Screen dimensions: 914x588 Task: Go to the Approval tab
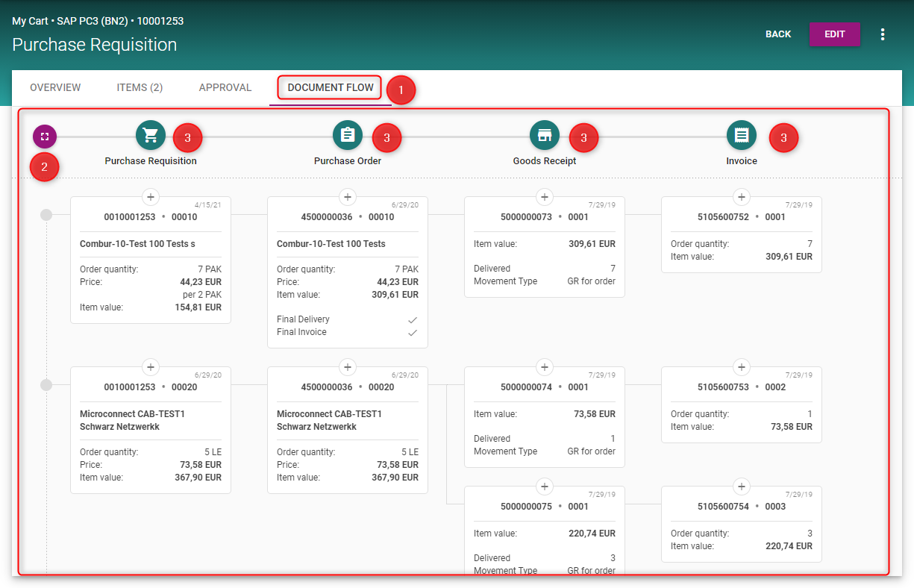[225, 88]
